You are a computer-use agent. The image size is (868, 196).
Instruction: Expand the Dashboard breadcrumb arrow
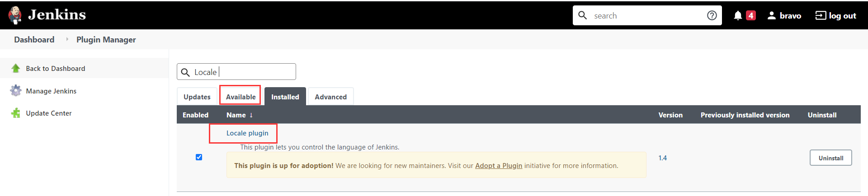67,39
